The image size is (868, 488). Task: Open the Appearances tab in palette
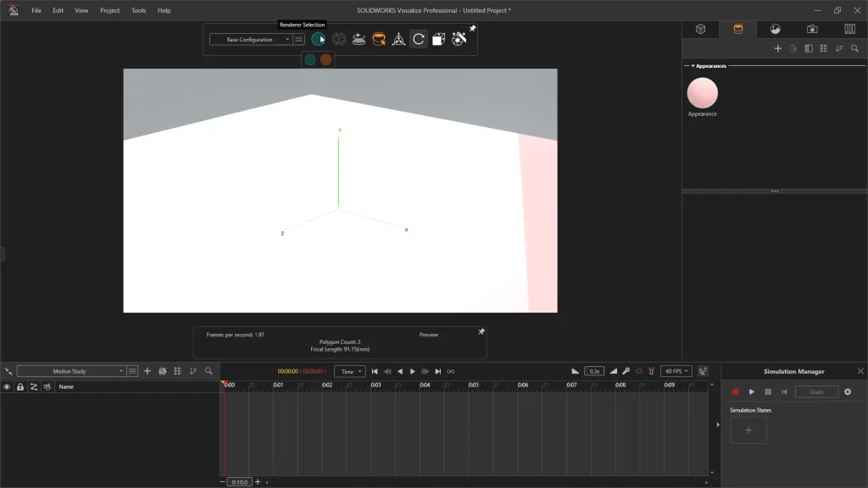pyautogui.click(x=737, y=29)
